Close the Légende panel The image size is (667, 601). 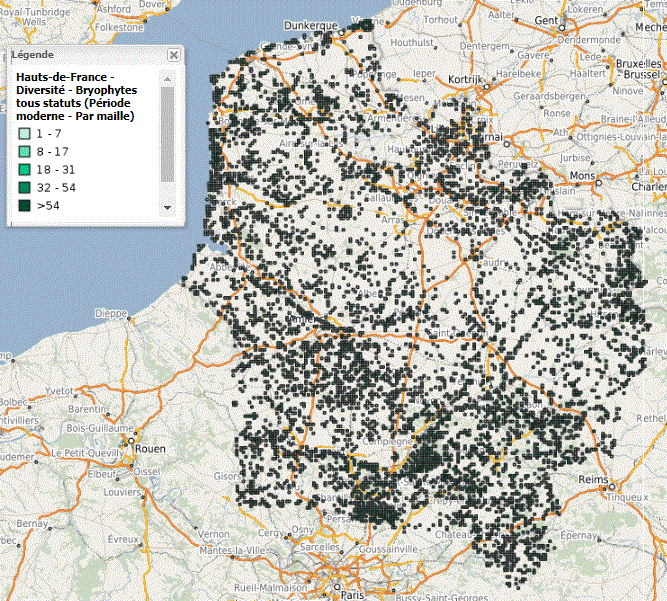[175, 55]
